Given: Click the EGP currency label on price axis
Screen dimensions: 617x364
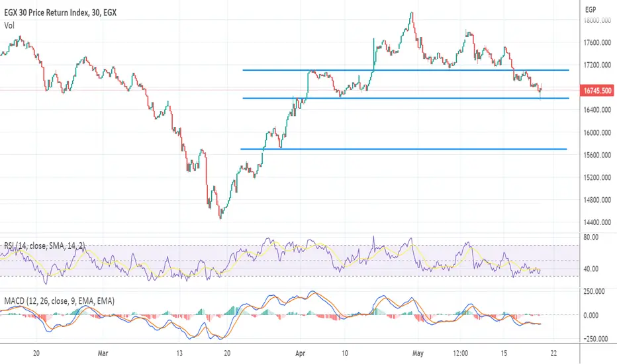Looking at the screenshot, I should tap(591, 9).
